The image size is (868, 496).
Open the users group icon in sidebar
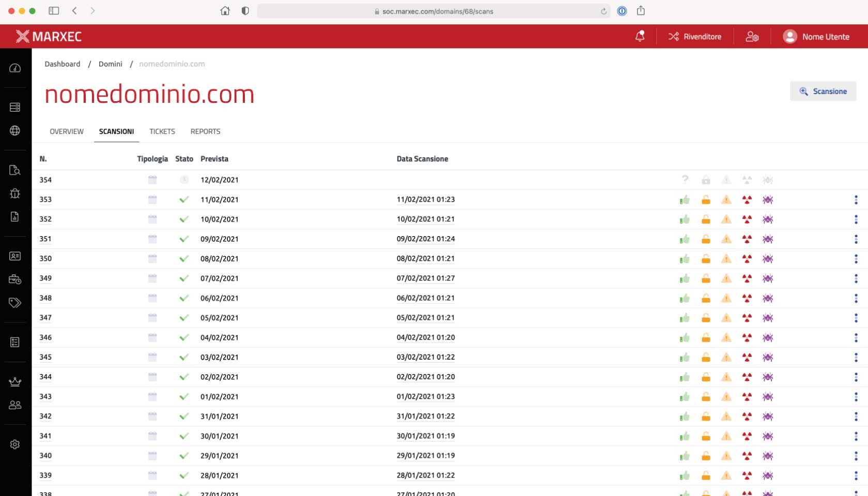coord(15,405)
